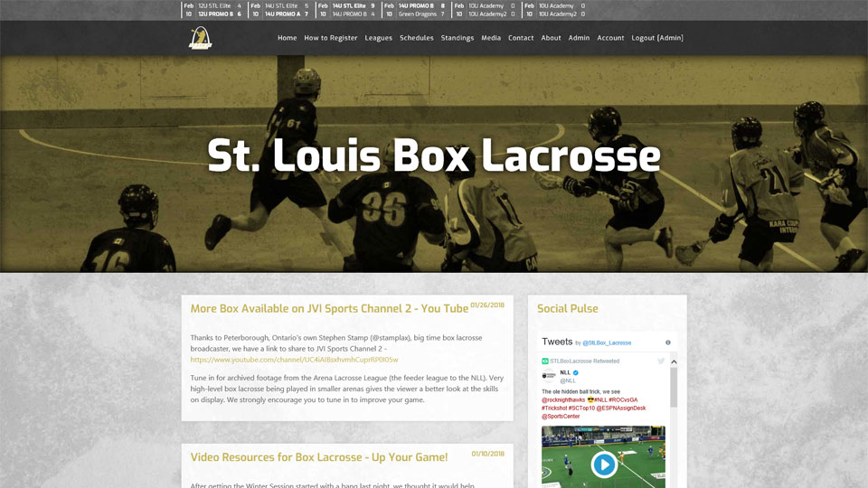Click the 'St. Louis Box Lacrosse' banner title
This screenshot has width=868, height=488.
pyautogui.click(x=433, y=155)
